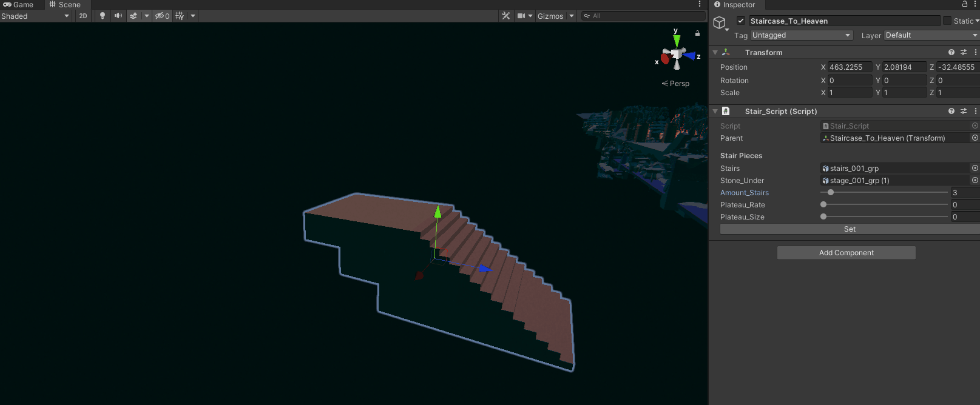
Task: Open the Gizmos dropdown arrow
Action: pyautogui.click(x=572, y=16)
